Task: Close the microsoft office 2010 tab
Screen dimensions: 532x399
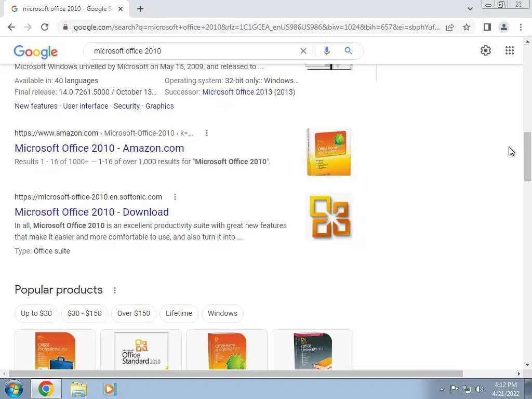Action: [121, 9]
